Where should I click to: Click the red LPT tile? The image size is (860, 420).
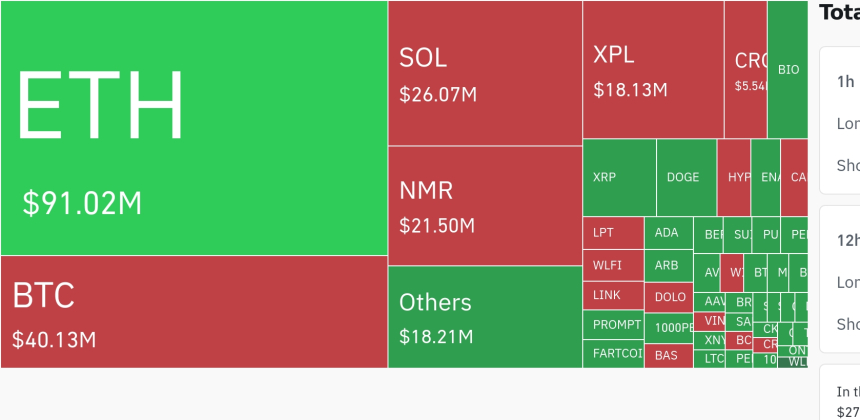(x=613, y=233)
